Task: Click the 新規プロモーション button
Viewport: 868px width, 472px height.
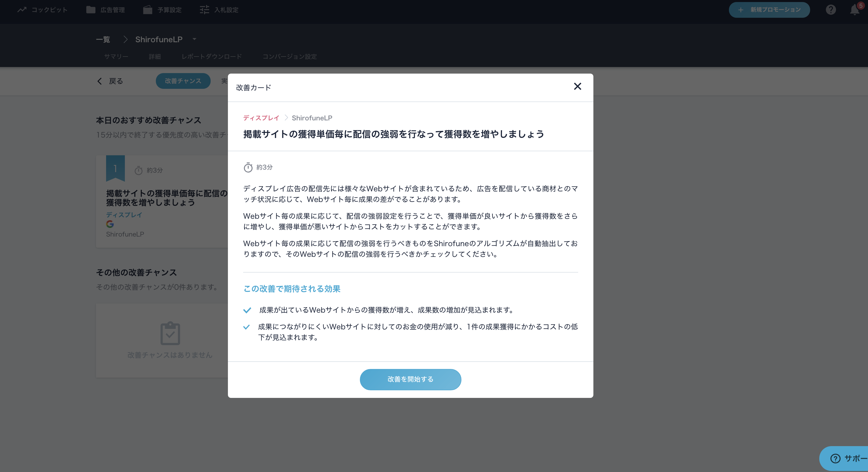Action: pyautogui.click(x=769, y=10)
